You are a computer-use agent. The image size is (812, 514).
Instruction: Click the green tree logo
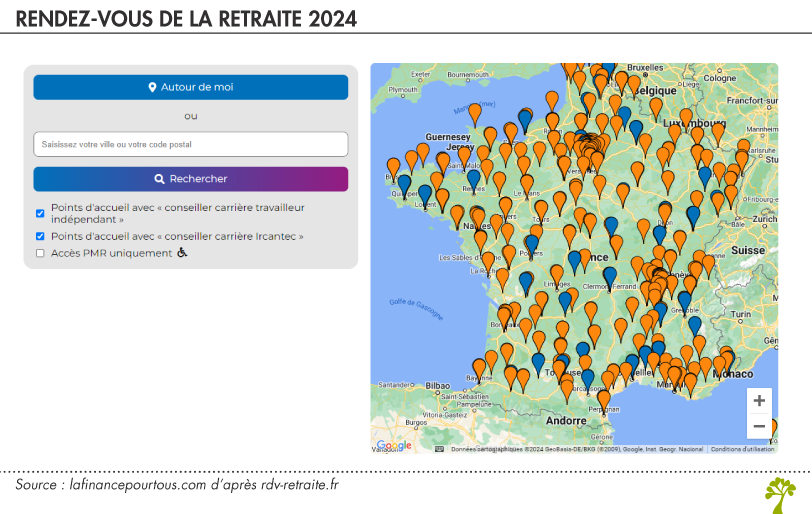pos(780,495)
